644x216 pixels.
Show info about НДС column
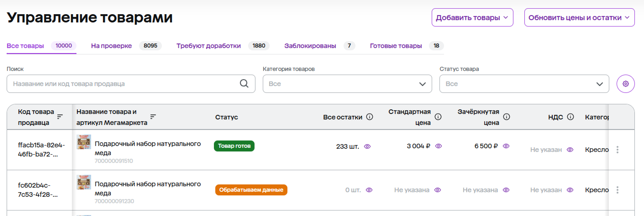(x=570, y=117)
